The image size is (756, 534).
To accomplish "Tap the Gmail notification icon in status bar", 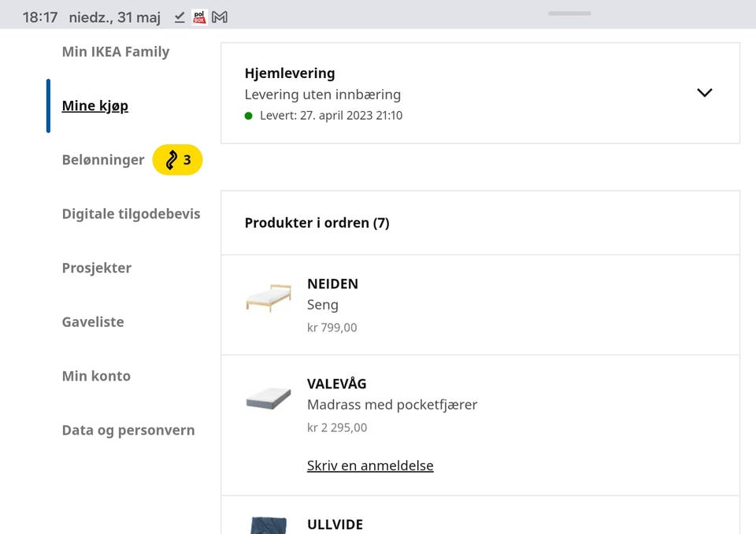I will pos(220,17).
